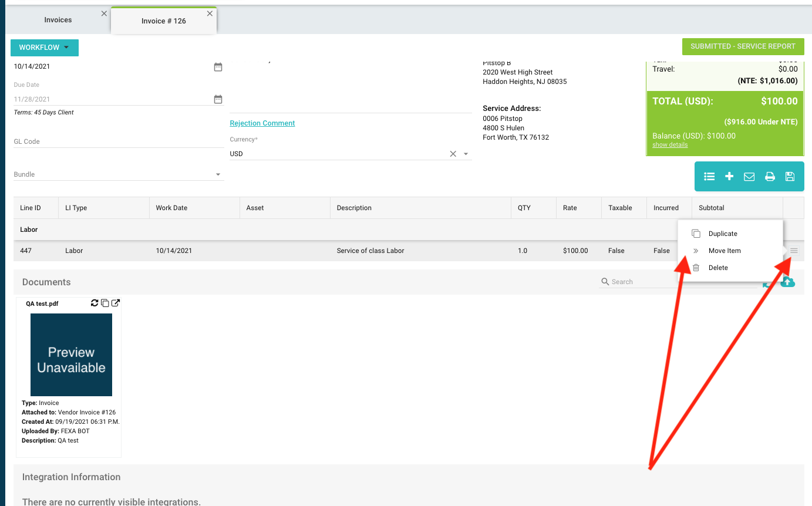Choose Move Item from the context menu

tap(725, 251)
